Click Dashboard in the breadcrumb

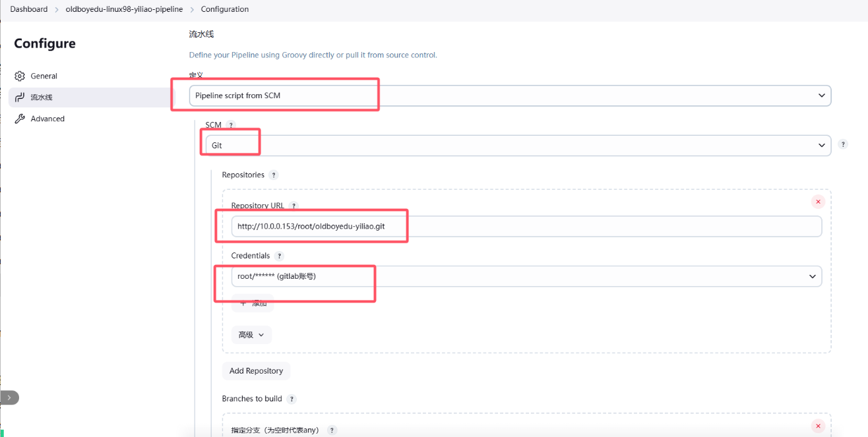[x=28, y=9]
